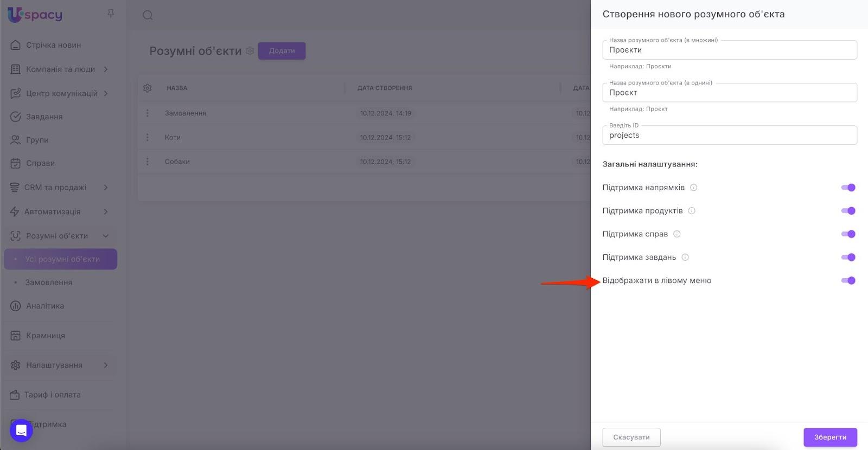Screen dimensions: 868x450
Task: Click info icon next to Підтримка продуктів
Action: coord(692,211)
